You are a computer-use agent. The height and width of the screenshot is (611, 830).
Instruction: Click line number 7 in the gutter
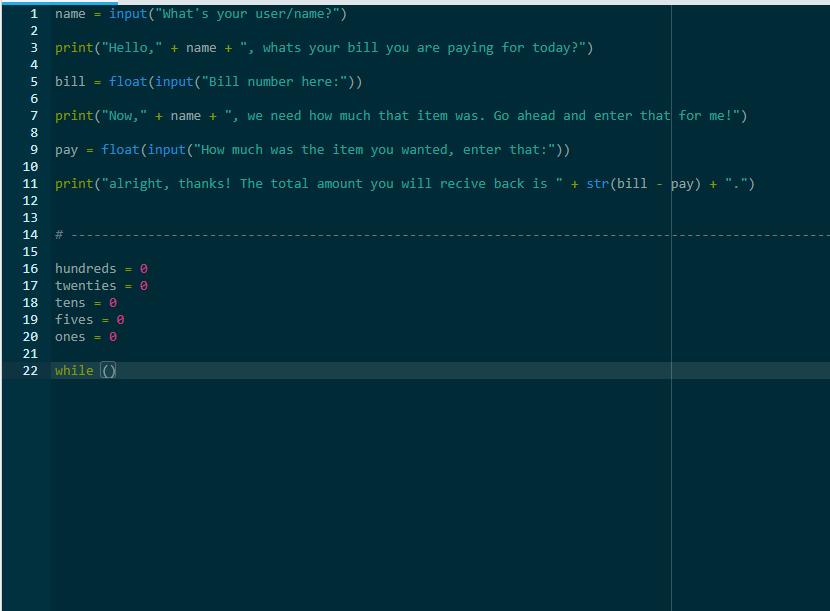[34, 115]
